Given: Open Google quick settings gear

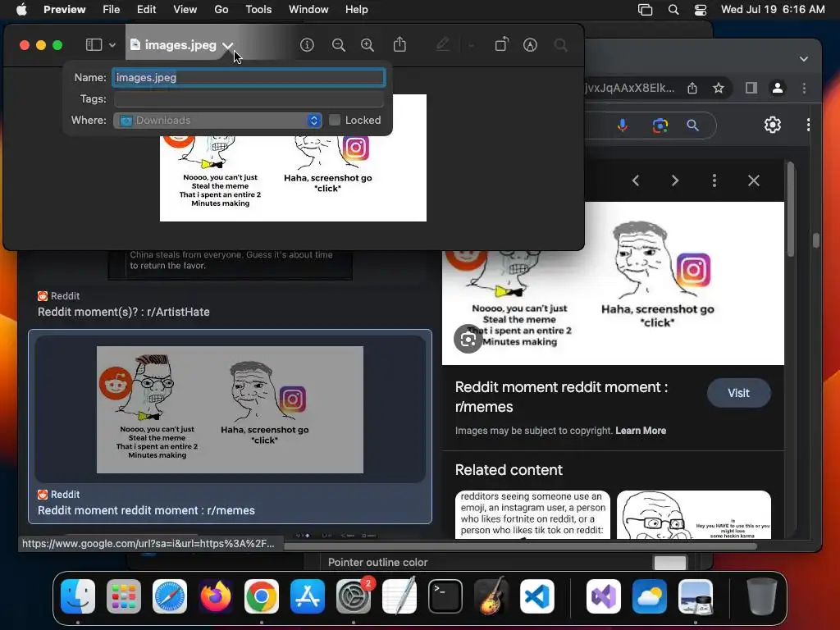Looking at the screenshot, I should 772,125.
